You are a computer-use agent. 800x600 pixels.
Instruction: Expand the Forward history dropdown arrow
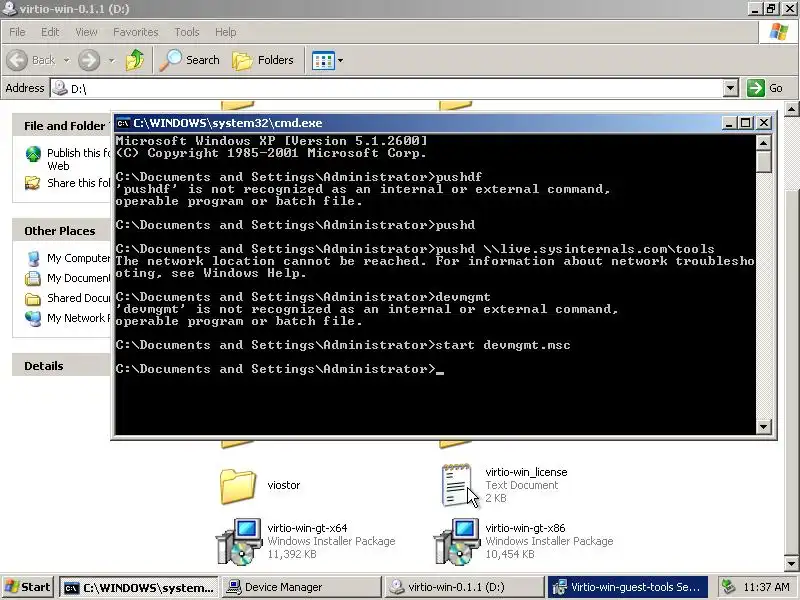tap(112, 60)
